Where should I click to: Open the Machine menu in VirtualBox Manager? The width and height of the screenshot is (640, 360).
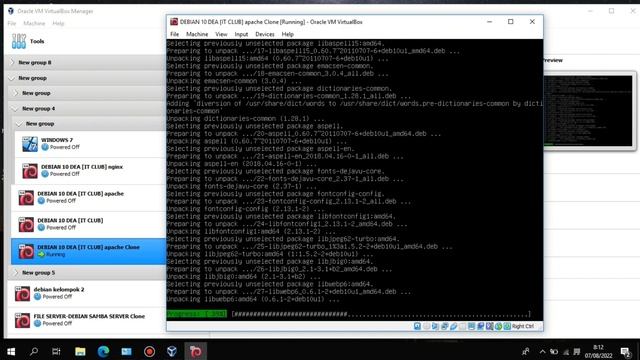pos(34,23)
